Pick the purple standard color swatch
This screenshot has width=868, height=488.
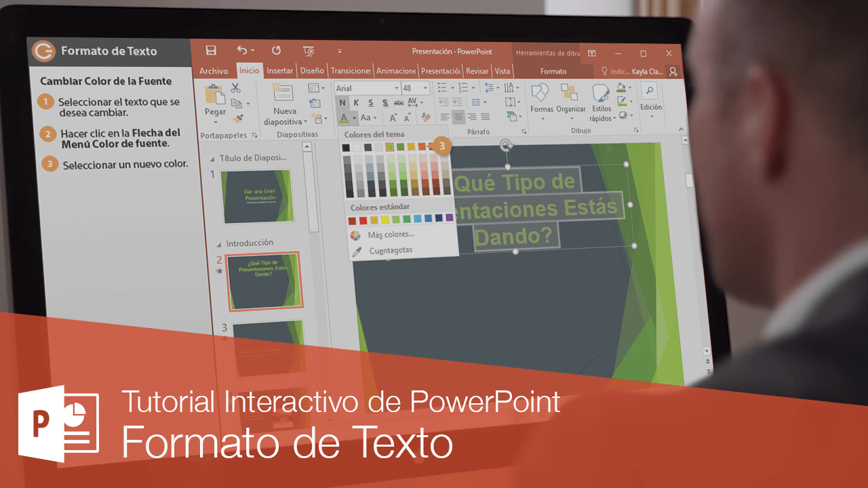pyautogui.click(x=449, y=217)
